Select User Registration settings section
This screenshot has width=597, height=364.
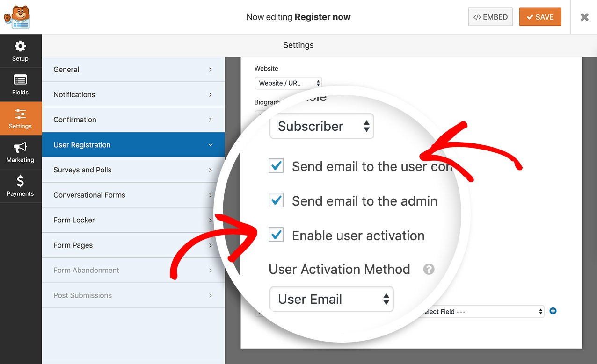[x=133, y=145]
